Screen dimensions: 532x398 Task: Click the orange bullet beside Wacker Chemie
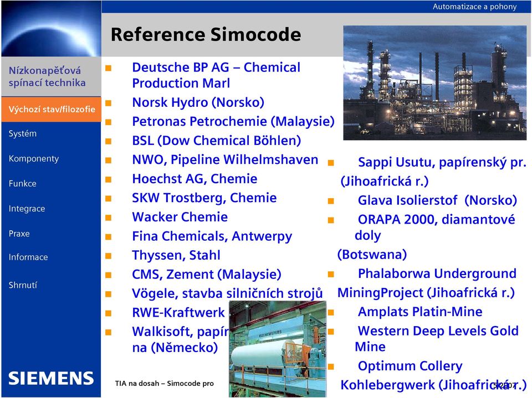click(108, 218)
